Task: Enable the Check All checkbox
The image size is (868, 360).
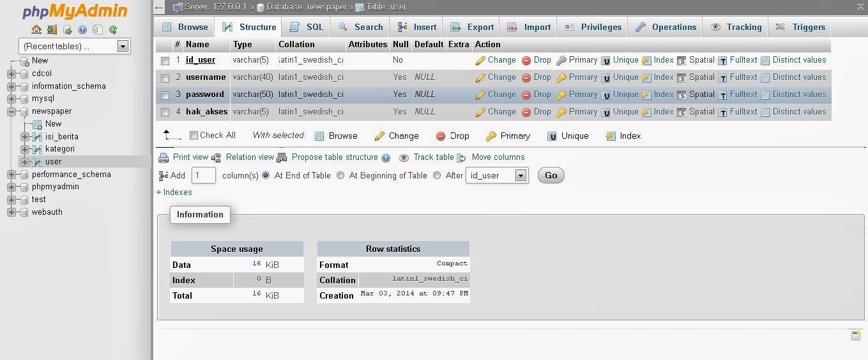Action: tap(194, 136)
